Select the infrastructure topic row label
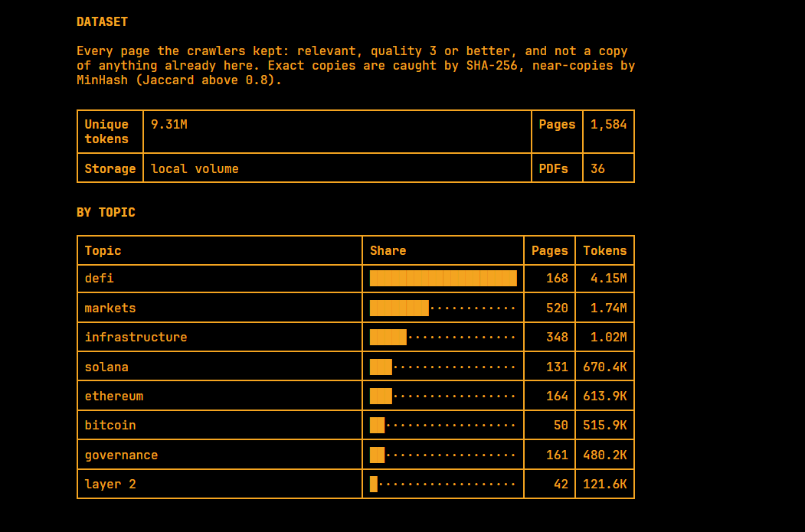The height and width of the screenshot is (532, 805). 136,337
